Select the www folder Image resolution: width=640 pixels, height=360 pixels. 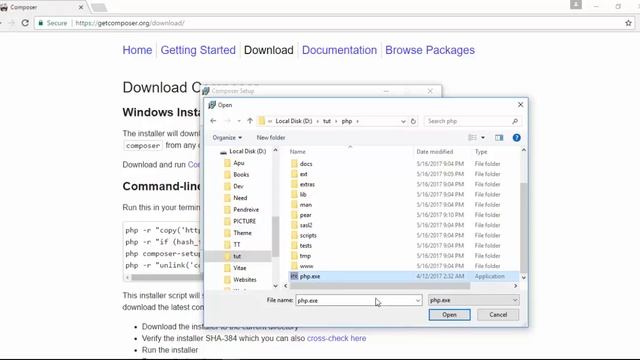(x=306, y=266)
